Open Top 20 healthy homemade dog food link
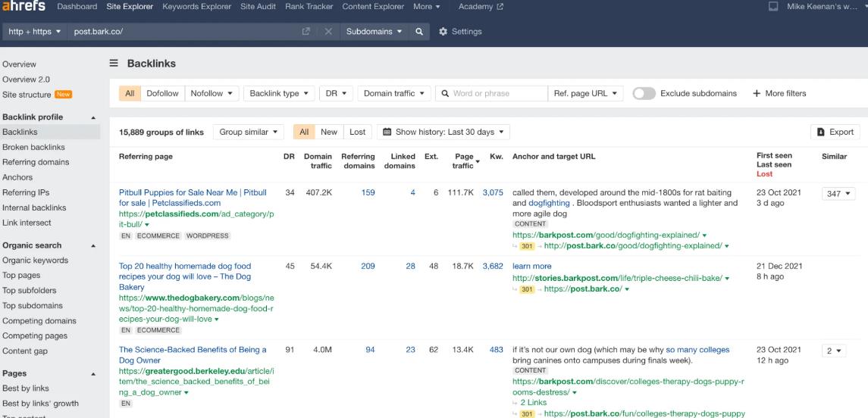This screenshot has height=418, width=868. pyautogui.click(x=185, y=276)
